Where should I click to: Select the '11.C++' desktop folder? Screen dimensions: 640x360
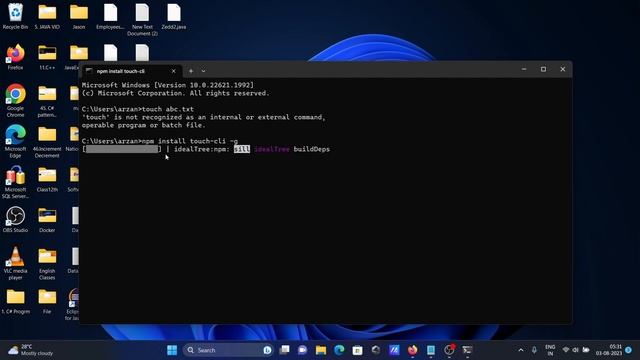47,57
